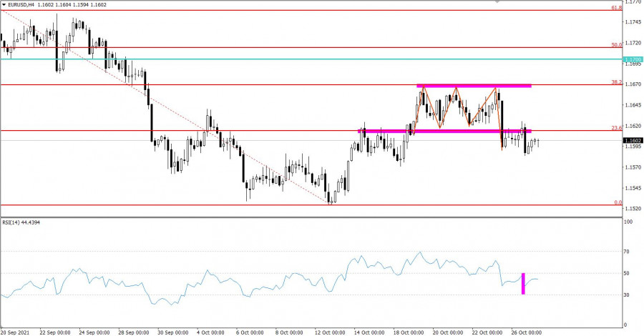Click the current price tag 1.1602 on the price axis
The height and width of the screenshot is (336, 644).
pos(633,141)
